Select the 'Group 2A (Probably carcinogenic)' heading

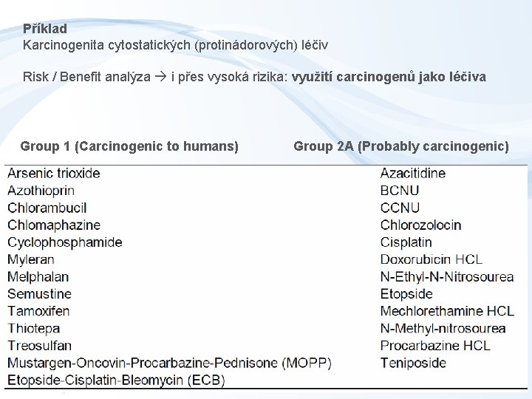coord(401,146)
